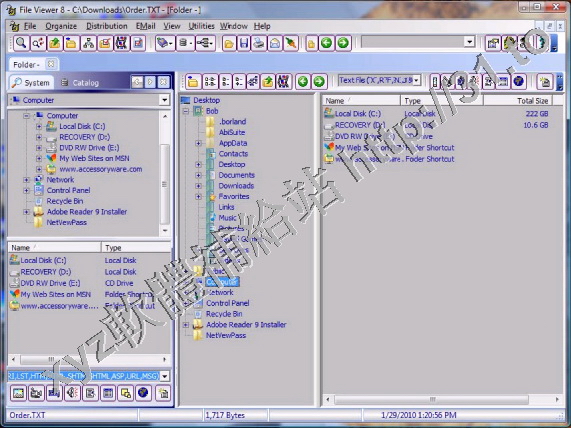Click the close button beside Catalog tab arrows
This screenshot has height=428, width=571.
164,82
